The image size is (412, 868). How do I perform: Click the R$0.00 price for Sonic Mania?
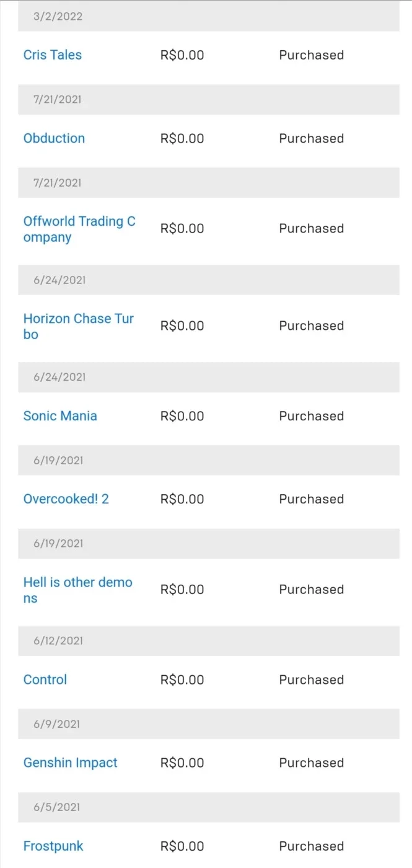point(182,416)
